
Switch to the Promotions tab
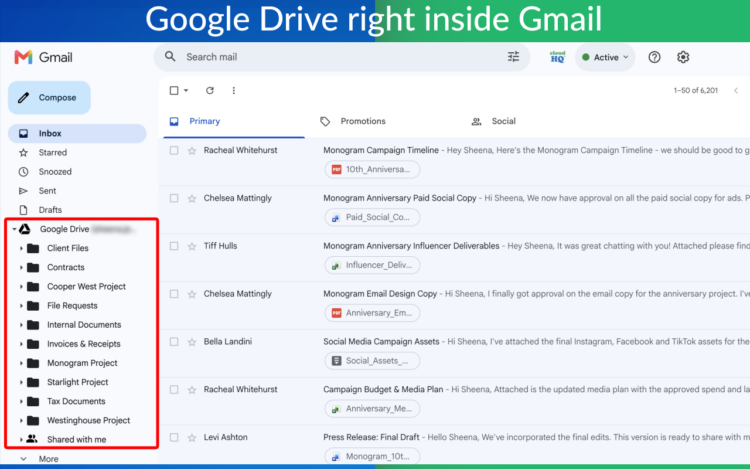coord(353,121)
